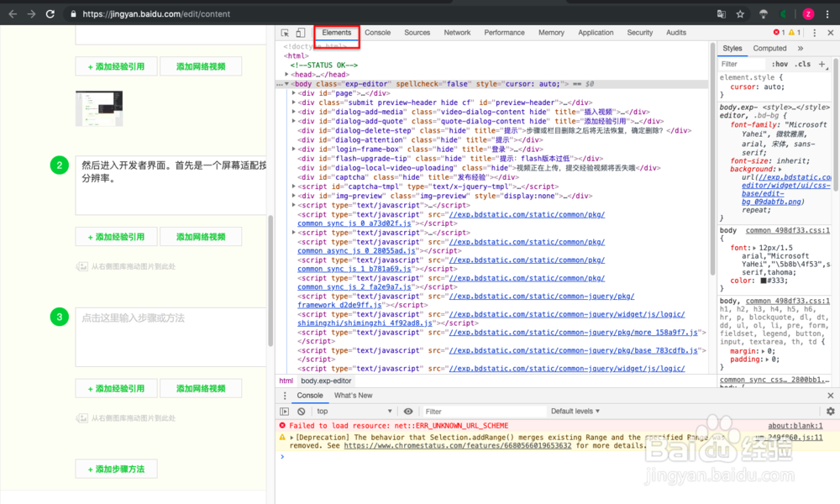Switch to the Console tab
The width and height of the screenshot is (840, 504).
[378, 33]
